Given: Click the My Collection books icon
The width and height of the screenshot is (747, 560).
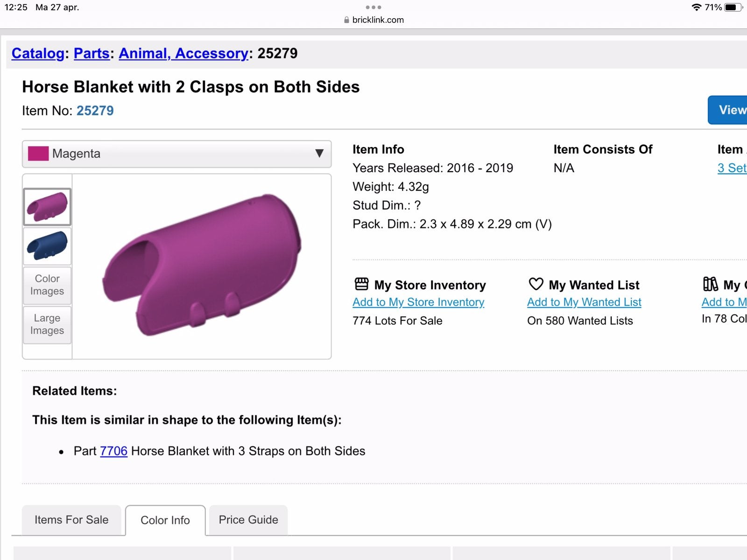Looking at the screenshot, I should pyautogui.click(x=710, y=284).
